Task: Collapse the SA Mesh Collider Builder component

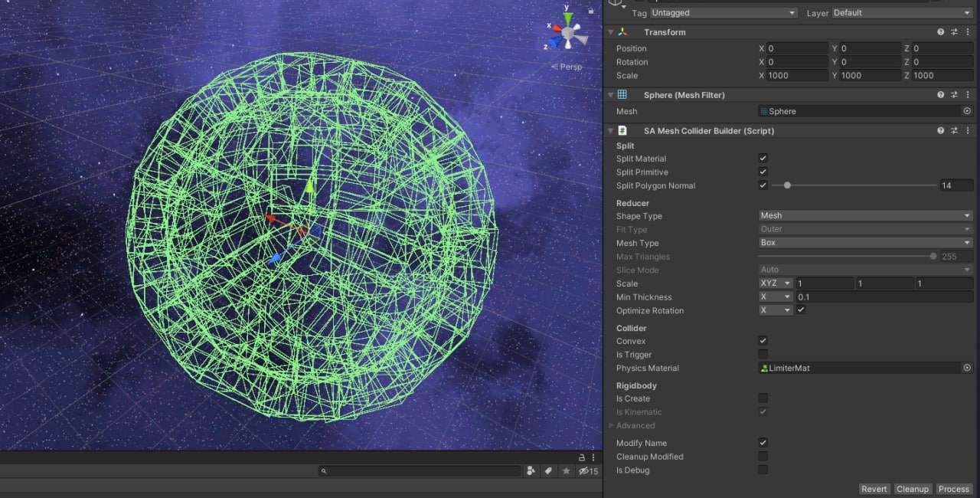Action: pos(610,131)
